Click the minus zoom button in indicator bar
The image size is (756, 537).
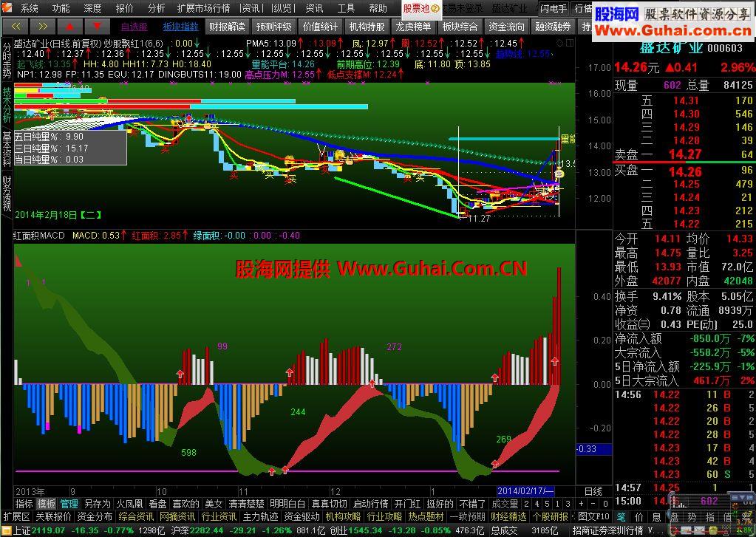(593, 504)
